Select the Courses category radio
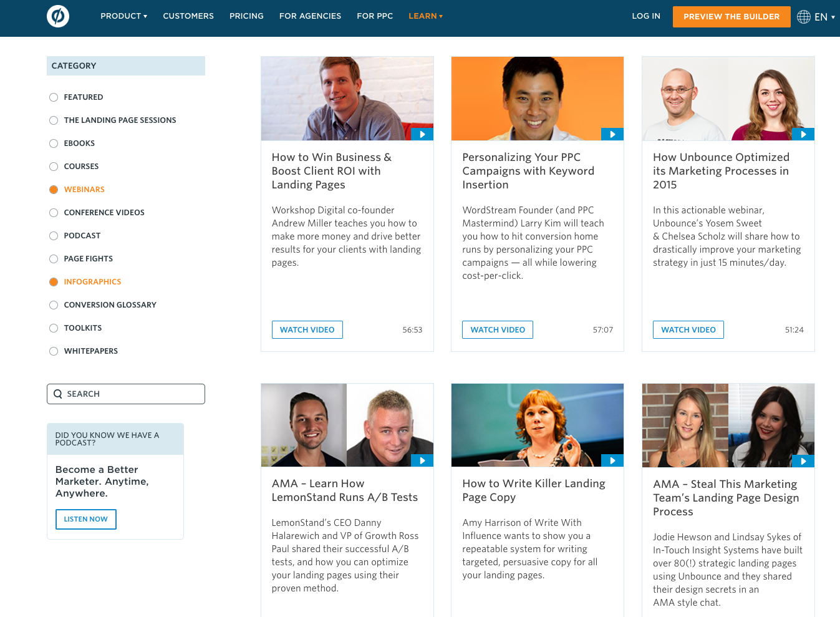 click(54, 167)
